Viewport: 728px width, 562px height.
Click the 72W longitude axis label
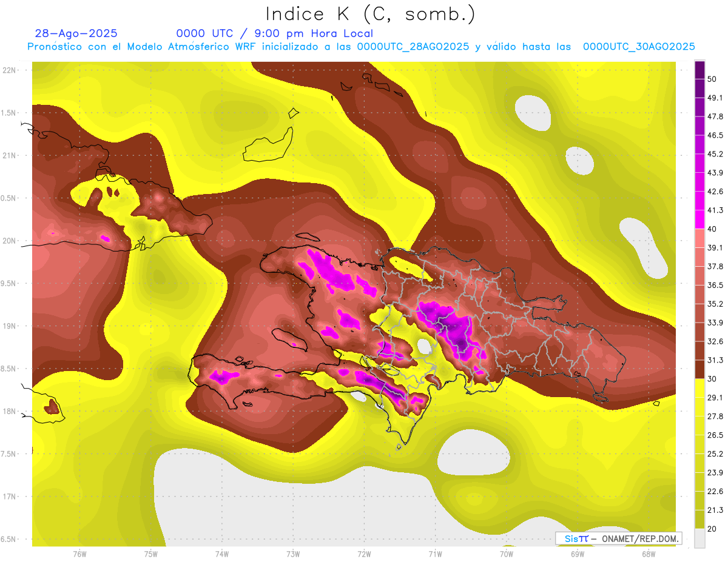(364, 554)
